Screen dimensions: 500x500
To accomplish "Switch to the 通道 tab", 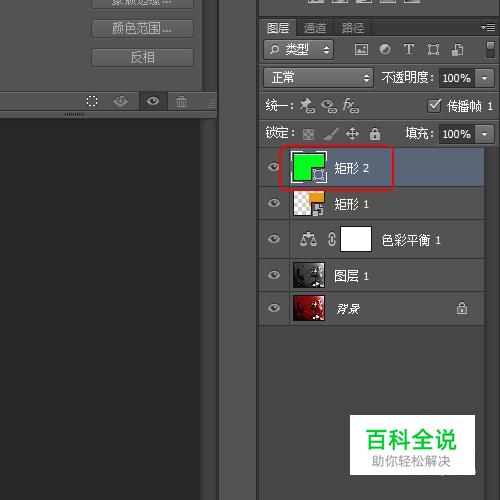I will tap(315, 28).
